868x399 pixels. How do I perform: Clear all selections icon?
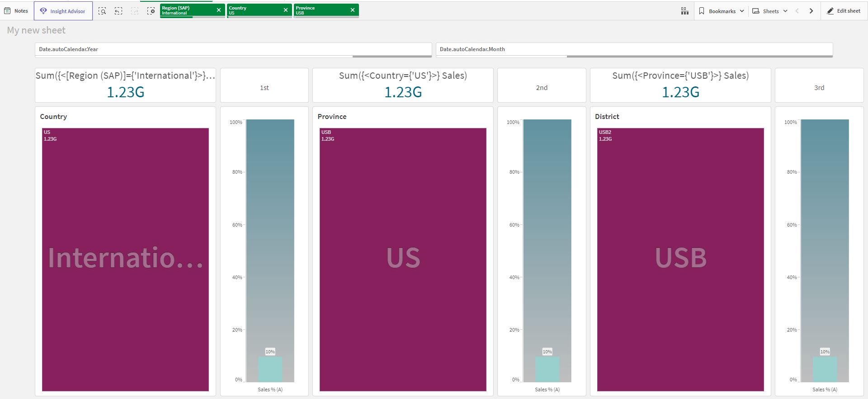[151, 11]
